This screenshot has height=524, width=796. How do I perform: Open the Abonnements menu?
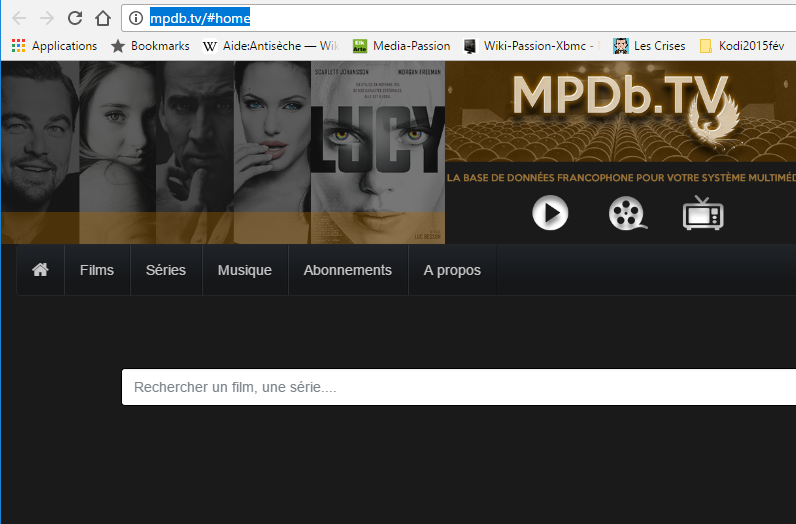[348, 270]
